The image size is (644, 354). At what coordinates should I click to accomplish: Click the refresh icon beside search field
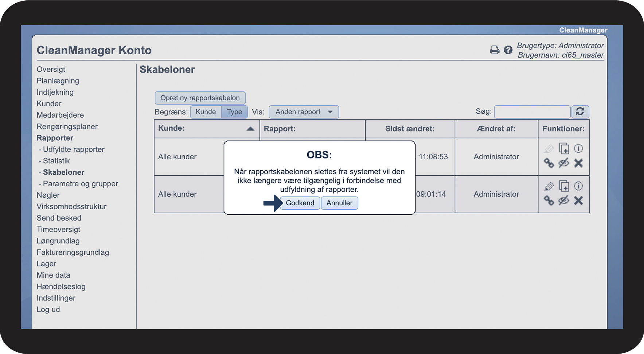pos(580,112)
